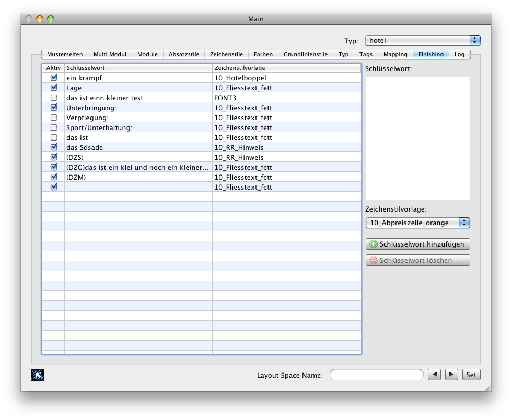Check the box for 'das ist einn kleiner test'
The height and width of the screenshot is (420, 512).
(54, 98)
